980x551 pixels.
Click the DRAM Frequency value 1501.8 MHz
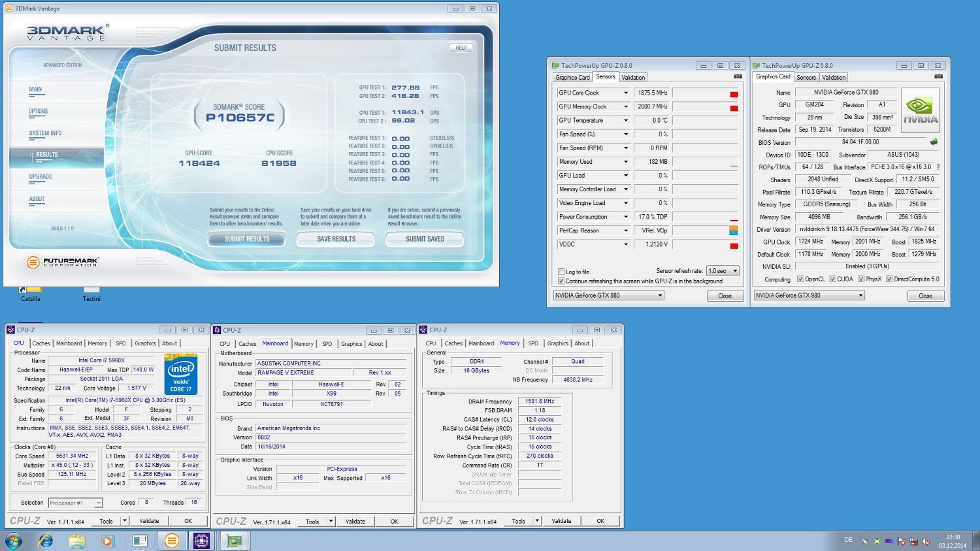pos(540,401)
